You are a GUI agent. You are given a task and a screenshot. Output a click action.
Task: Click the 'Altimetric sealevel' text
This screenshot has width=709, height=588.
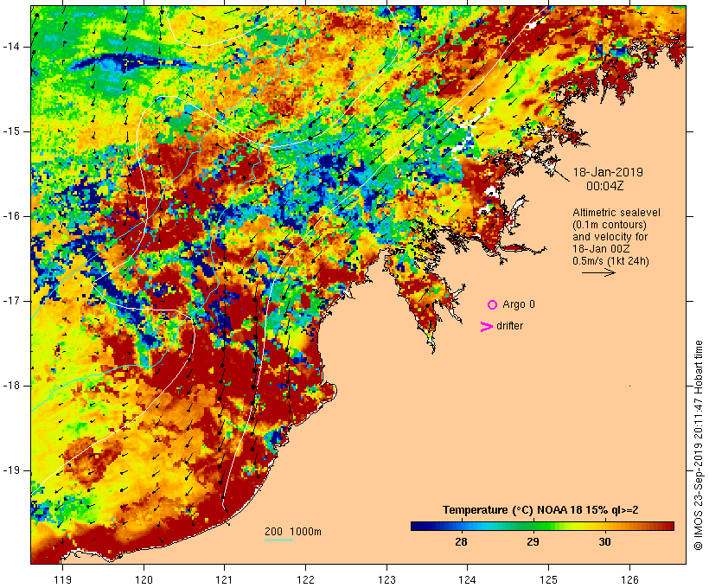tap(616, 213)
